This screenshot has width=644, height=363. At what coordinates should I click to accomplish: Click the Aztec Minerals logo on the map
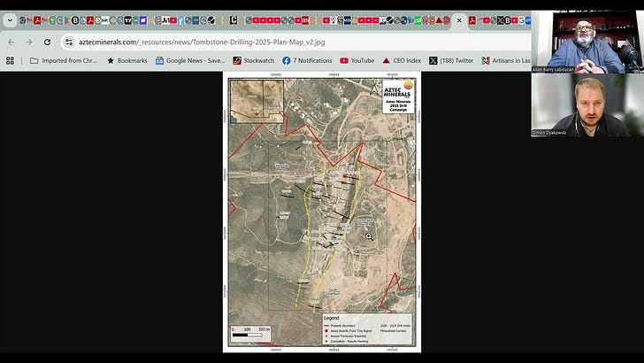397,89
